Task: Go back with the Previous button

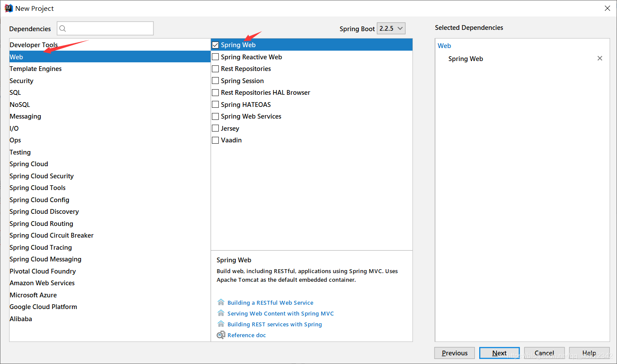Action: 455,353
